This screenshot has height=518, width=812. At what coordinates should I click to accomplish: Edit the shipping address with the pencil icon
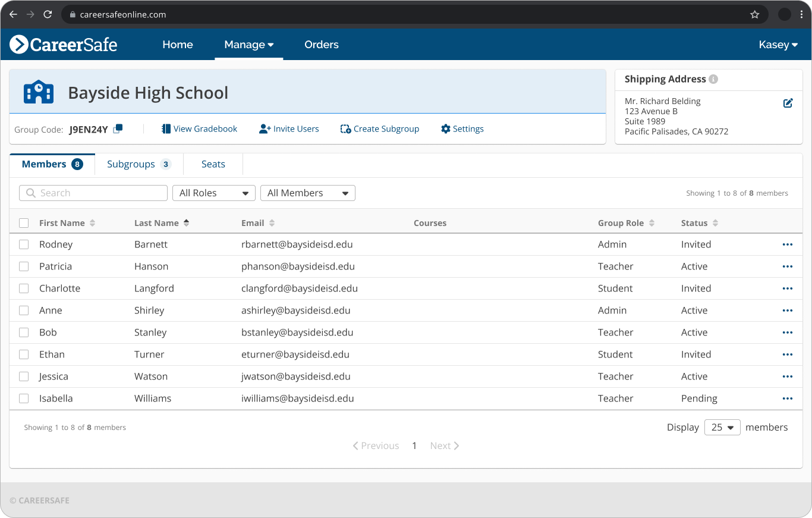coord(788,102)
